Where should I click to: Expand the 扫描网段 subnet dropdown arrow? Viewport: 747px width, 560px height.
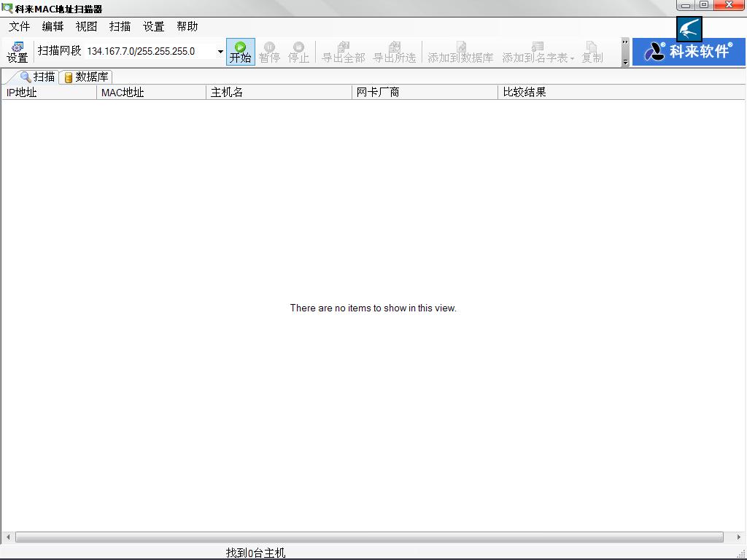tap(220, 52)
